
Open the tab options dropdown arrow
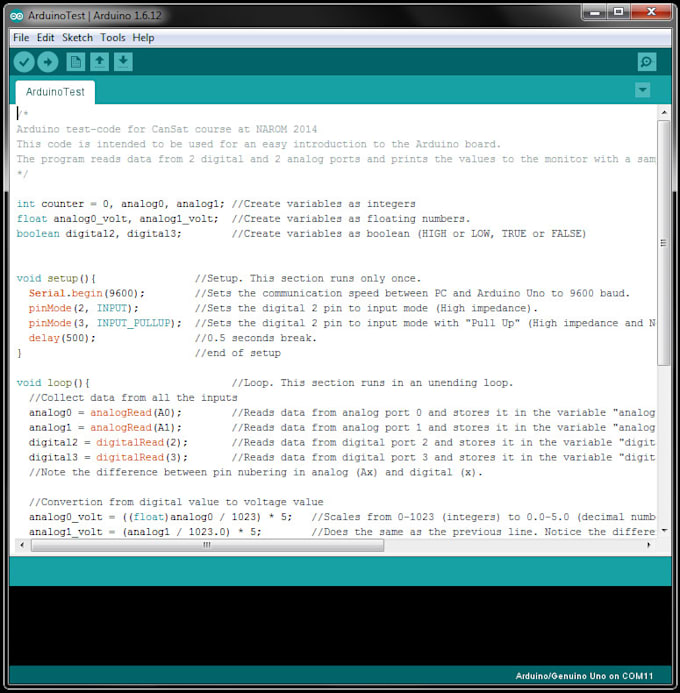(642, 90)
